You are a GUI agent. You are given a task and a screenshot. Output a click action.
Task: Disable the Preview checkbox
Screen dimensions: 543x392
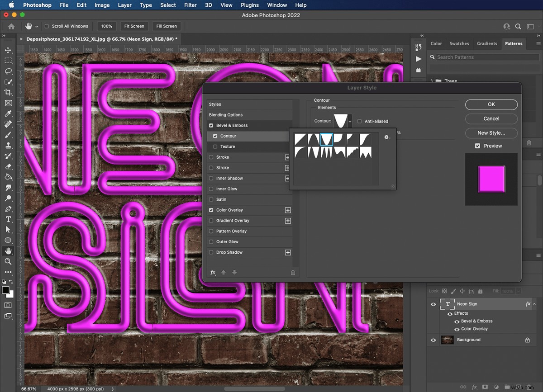click(477, 146)
